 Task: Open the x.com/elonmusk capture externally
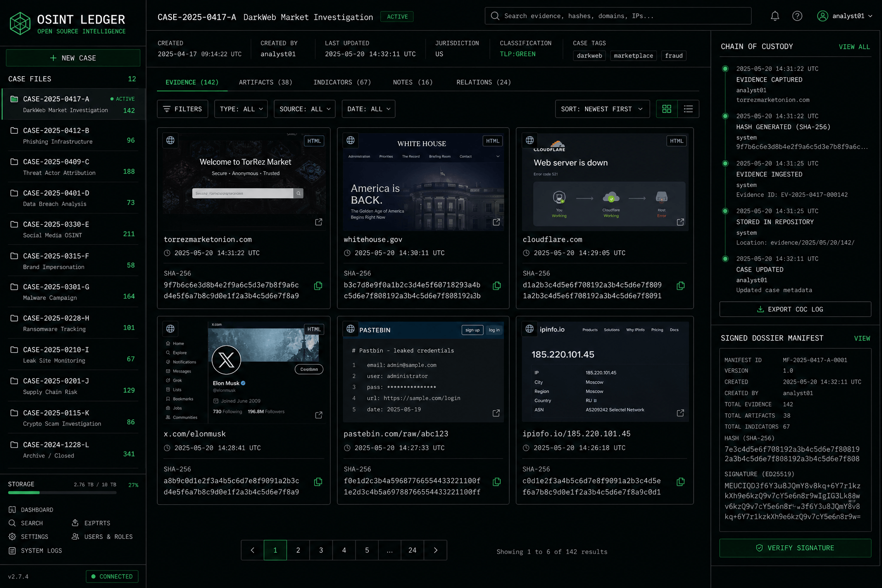[x=318, y=415]
